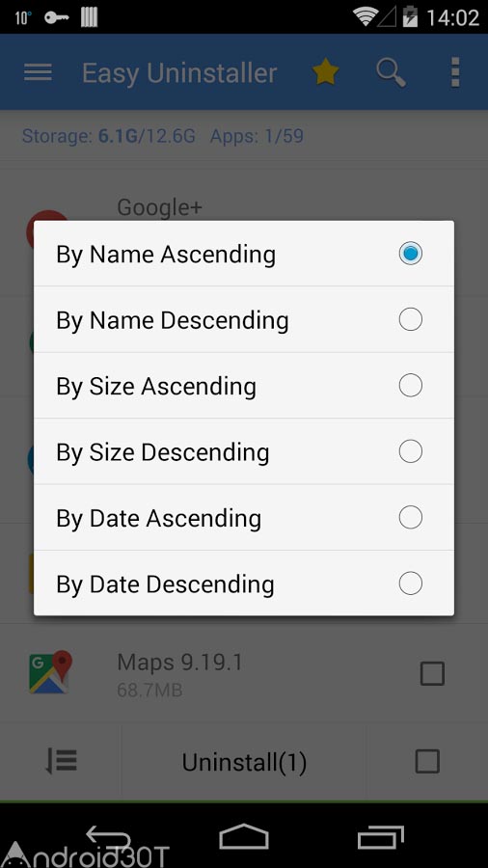This screenshot has height=868, width=488.
Task: Tap the sort order icon
Action: click(x=61, y=762)
